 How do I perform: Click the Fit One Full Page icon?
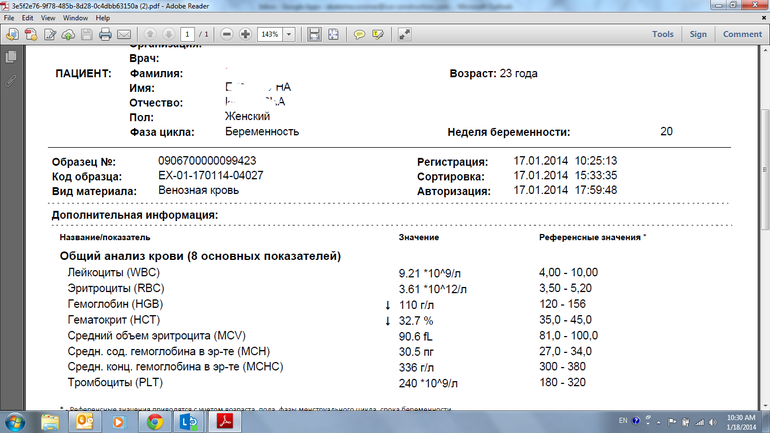tap(333, 34)
